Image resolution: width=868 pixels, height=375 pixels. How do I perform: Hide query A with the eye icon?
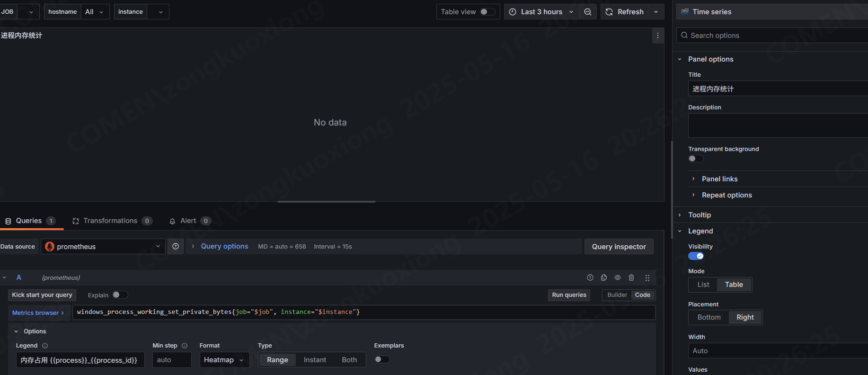618,278
